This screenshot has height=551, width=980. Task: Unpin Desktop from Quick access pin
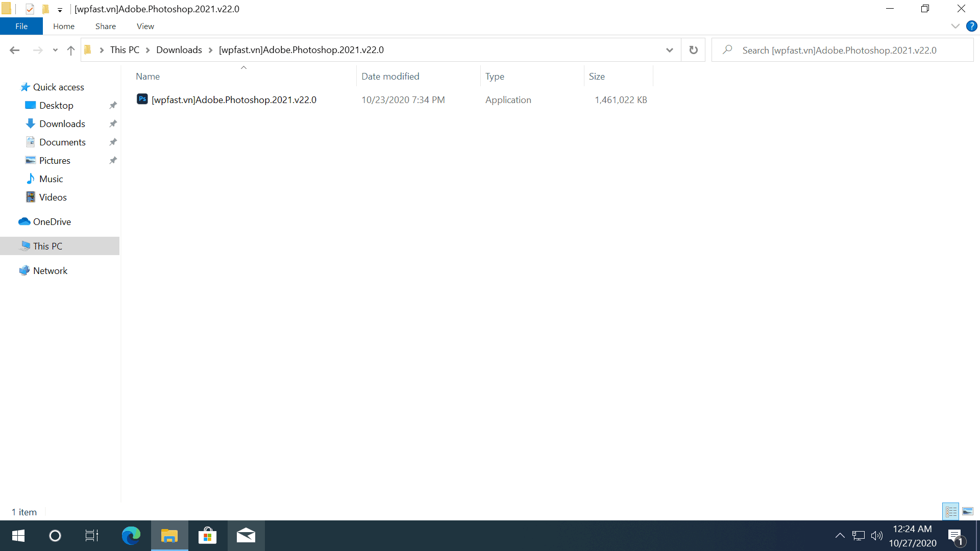click(113, 106)
